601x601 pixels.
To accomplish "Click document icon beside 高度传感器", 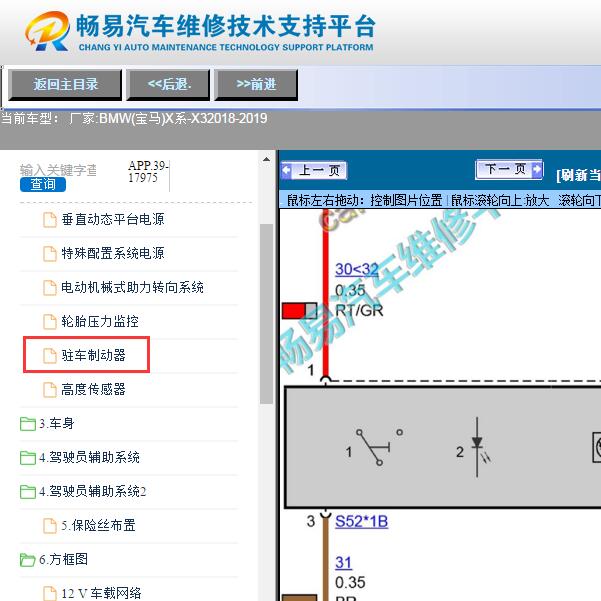I will [49, 390].
